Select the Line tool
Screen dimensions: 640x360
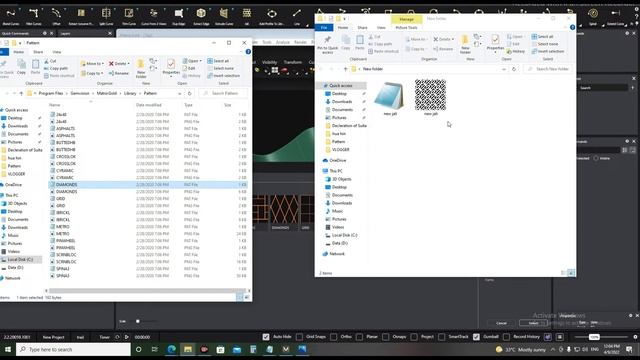coord(297,16)
